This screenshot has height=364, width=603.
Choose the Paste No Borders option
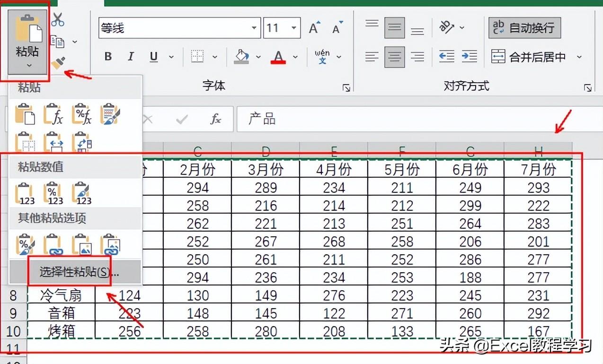[x=25, y=142]
